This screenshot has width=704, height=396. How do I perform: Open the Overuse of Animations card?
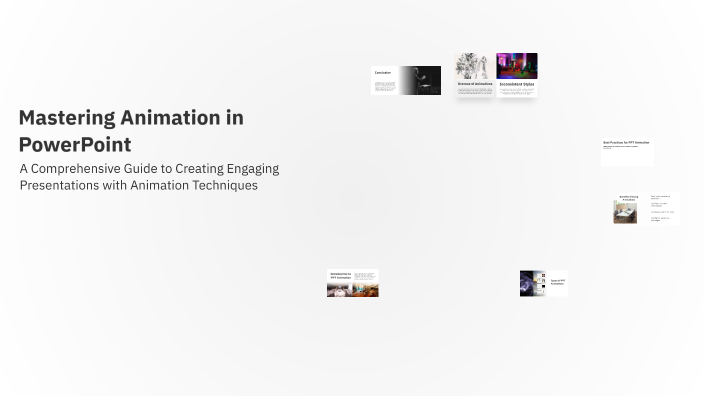475,75
